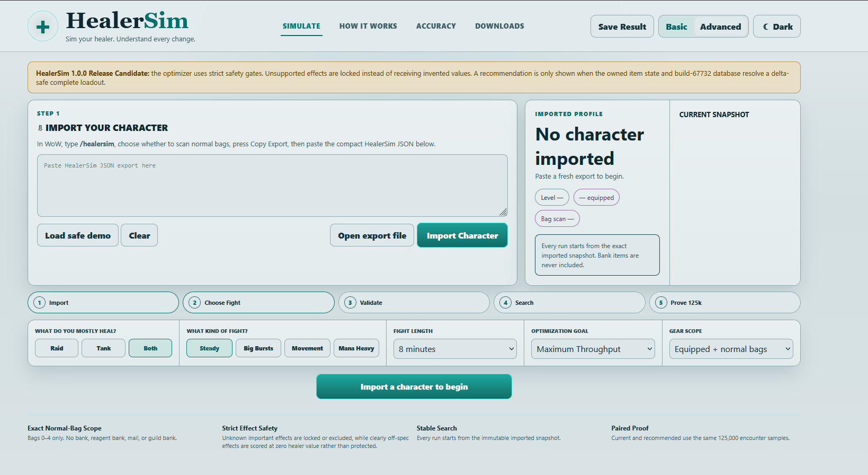Click the HealerSim JSON paste text area
This screenshot has height=475, width=868.
[272, 186]
